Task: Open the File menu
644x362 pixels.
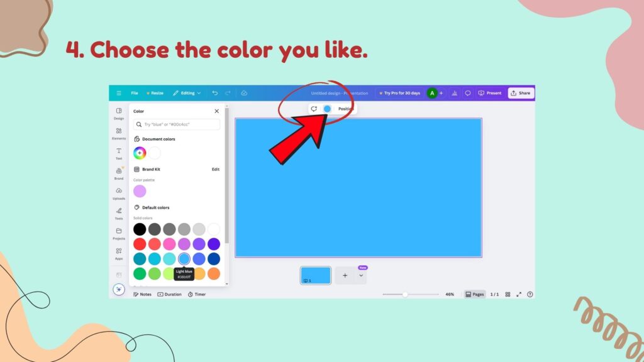Action: [x=135, y=93]
